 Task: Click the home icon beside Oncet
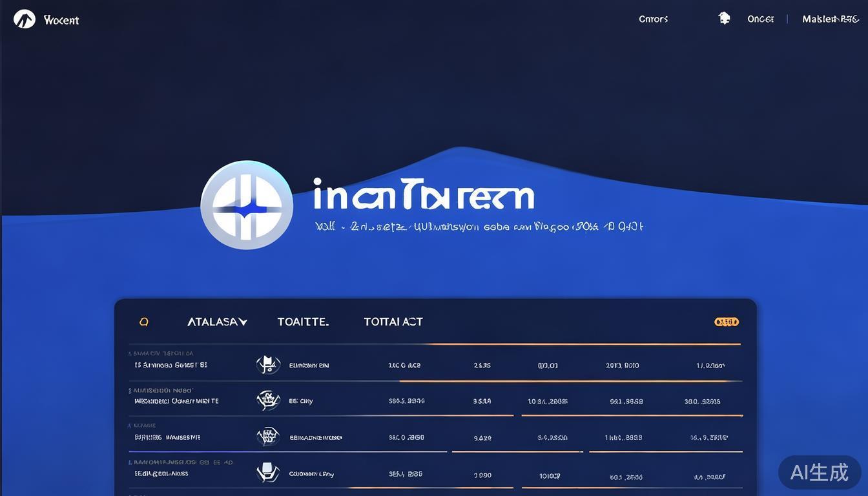pos(724,19)
